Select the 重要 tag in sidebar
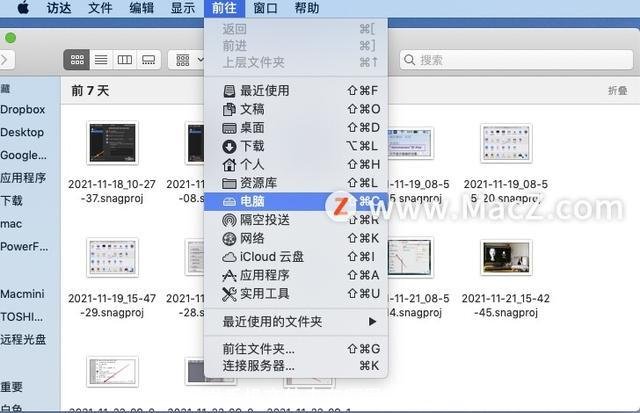The height and width of the screenshot is (413, 640). (x=11, y=386)
